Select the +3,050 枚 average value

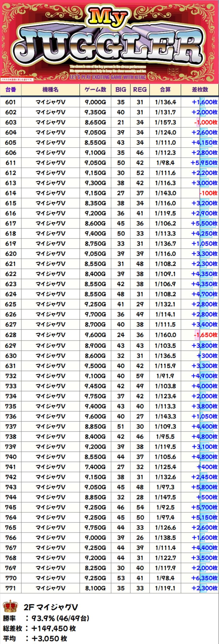(x=49, y=638)
